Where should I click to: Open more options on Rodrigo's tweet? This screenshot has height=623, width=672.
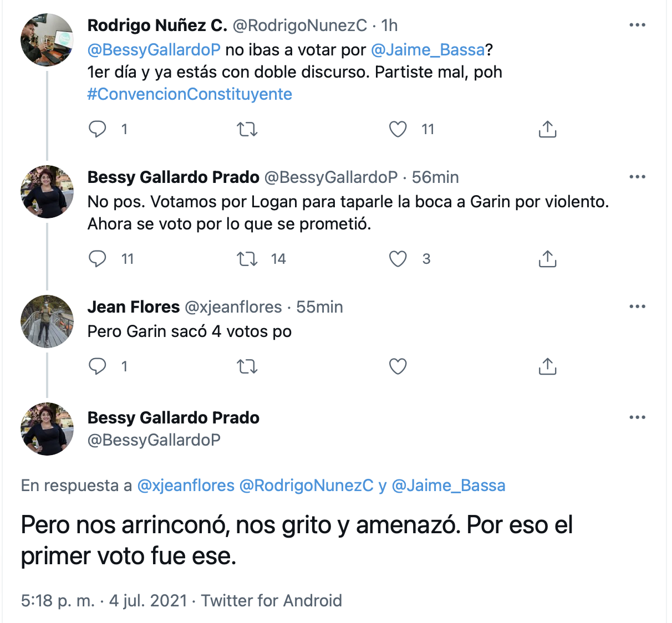[x=637, y=25]
